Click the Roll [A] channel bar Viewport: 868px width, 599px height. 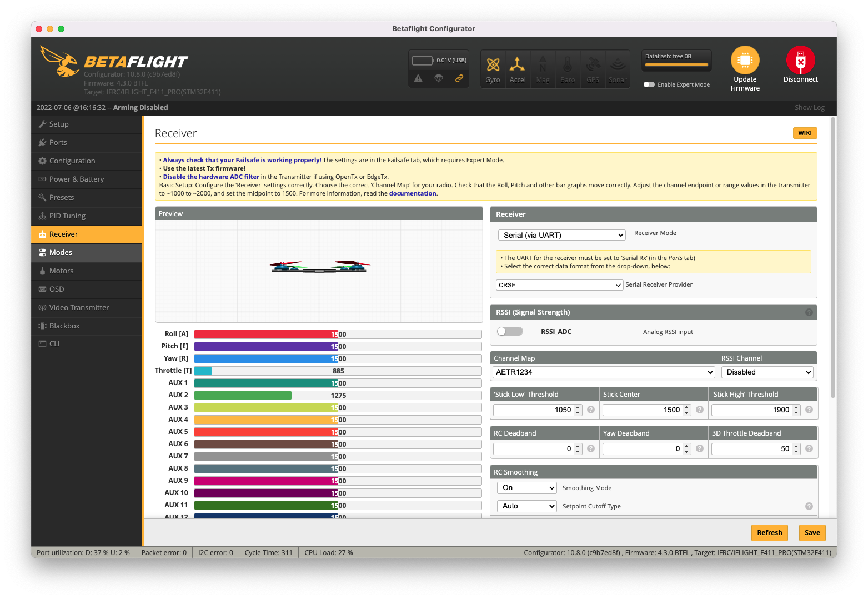point(338,335)
